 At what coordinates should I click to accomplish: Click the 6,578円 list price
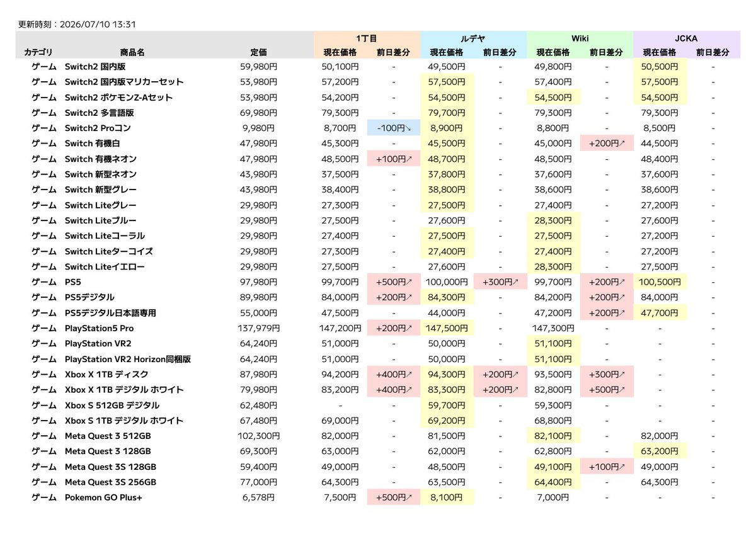258,497
